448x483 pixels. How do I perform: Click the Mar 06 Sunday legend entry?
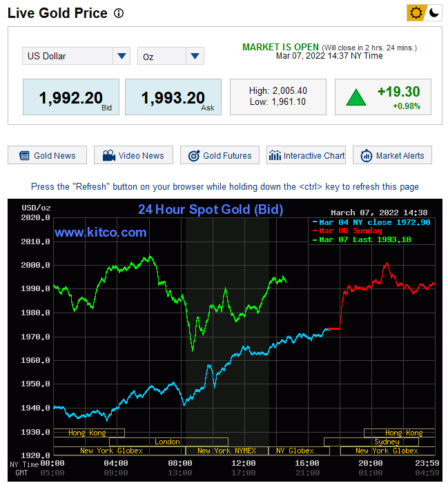[x=347, y=230]
